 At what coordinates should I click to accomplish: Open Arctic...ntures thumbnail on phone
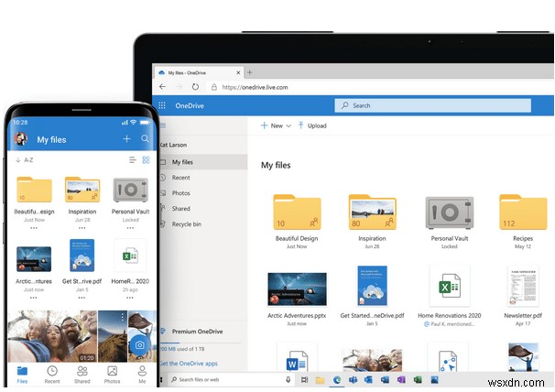point(34,259)
